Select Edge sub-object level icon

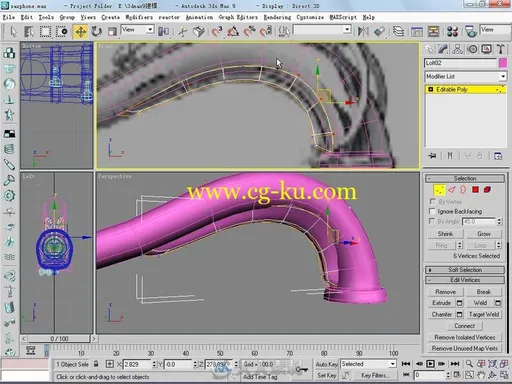451,190
